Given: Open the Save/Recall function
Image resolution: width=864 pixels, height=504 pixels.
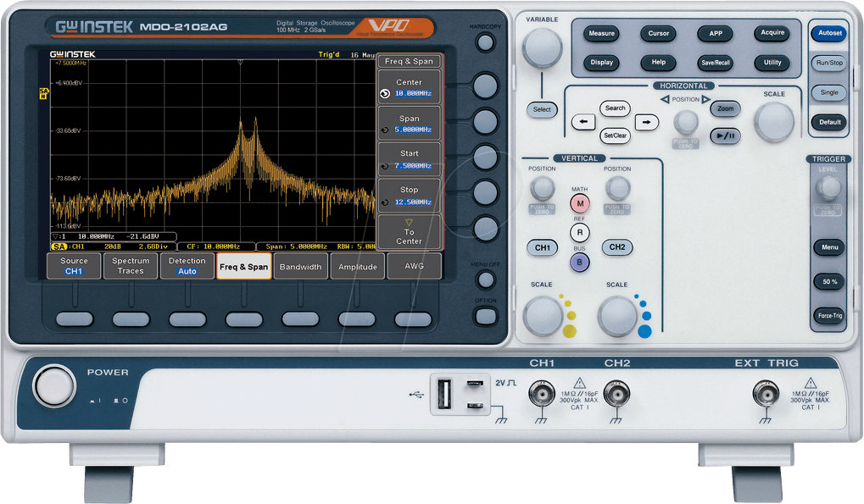Looking at the screenshot, I should [x=715, y=62].
